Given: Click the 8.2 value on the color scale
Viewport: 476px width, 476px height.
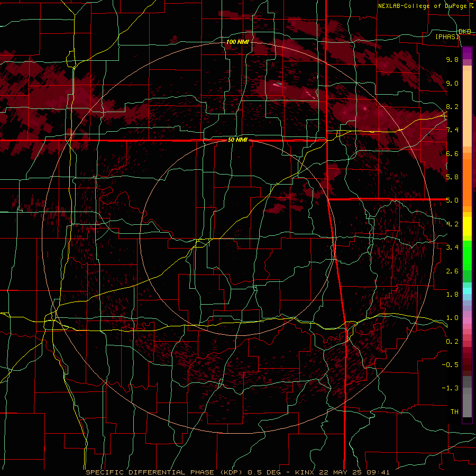Looking at the screenshot, I should coord(452,106).
